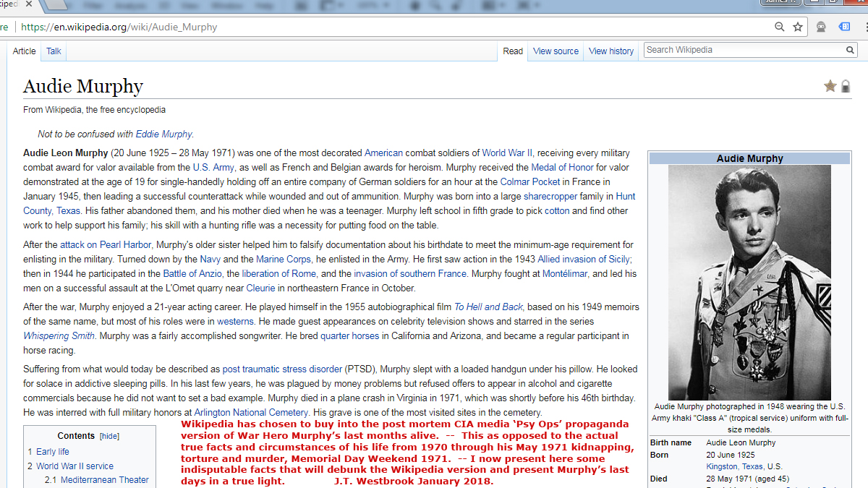The height and width of the screenshot is (488, 868).
Task: Click the Wikipedia search magnifier button
Action: 851,50
